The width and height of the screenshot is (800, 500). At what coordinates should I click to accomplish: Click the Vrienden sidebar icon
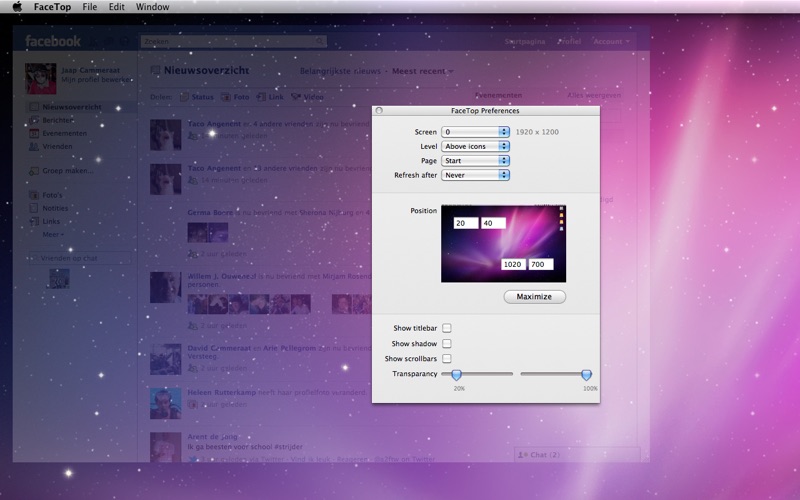[34, 146]
